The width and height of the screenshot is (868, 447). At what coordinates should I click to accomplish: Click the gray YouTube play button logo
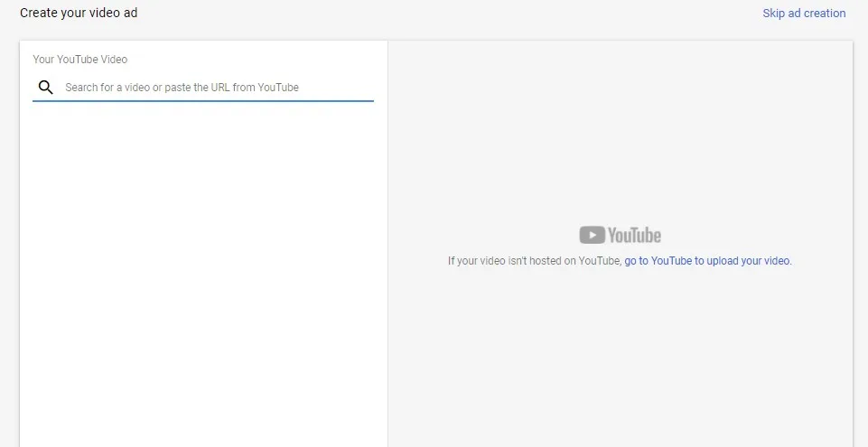pyautogui.click(x=592, y=236)
